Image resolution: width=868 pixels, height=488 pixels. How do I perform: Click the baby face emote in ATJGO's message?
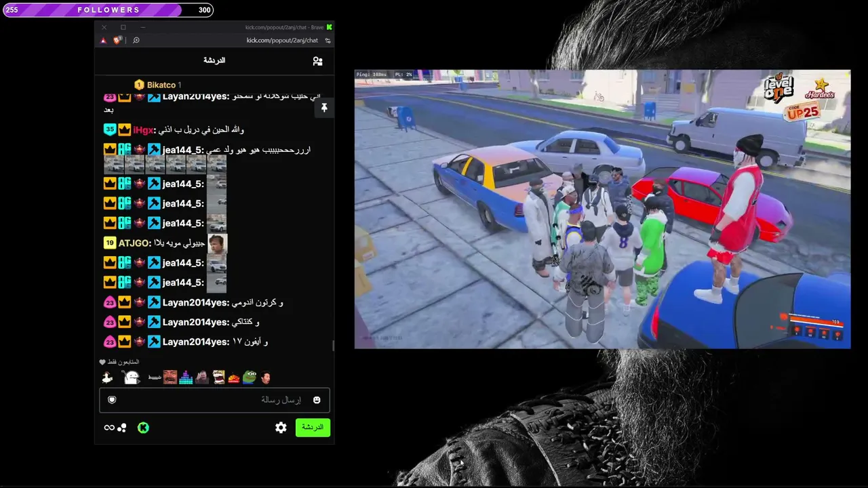[217, 243]
